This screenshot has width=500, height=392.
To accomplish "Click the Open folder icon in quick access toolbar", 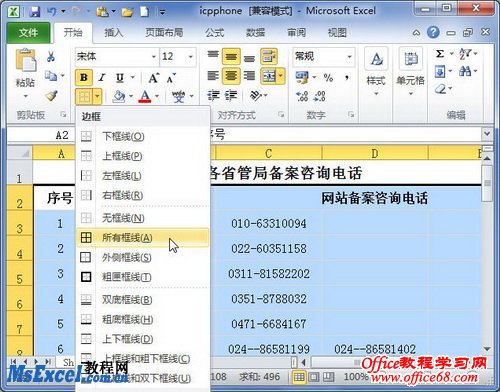I will coord(127,12).
